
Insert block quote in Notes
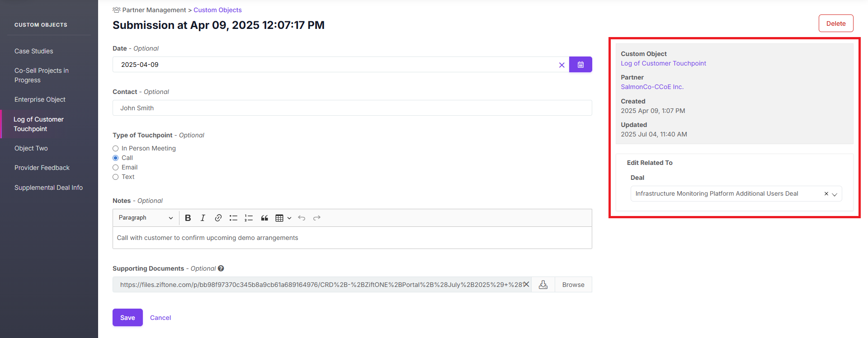point(264,218)
